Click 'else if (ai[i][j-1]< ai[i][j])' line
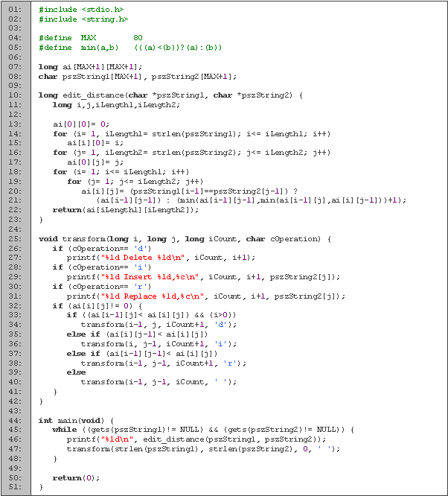Viewport: 448px width, 496px height. pos(138,334)
